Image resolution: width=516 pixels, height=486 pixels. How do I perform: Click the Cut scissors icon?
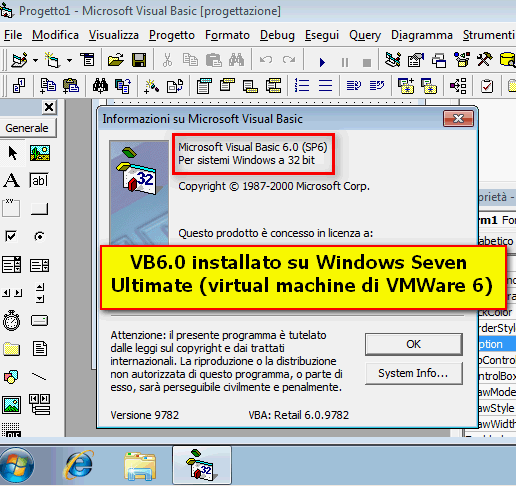point(167,60)
